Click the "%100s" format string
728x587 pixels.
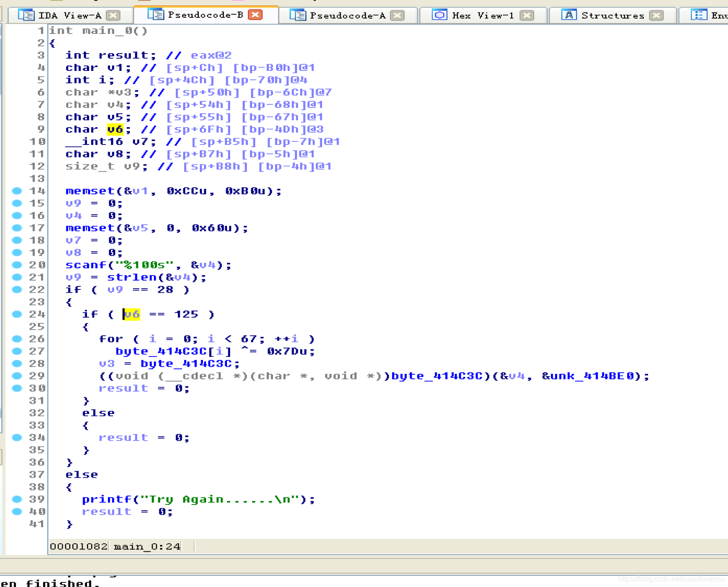[145, 265]
